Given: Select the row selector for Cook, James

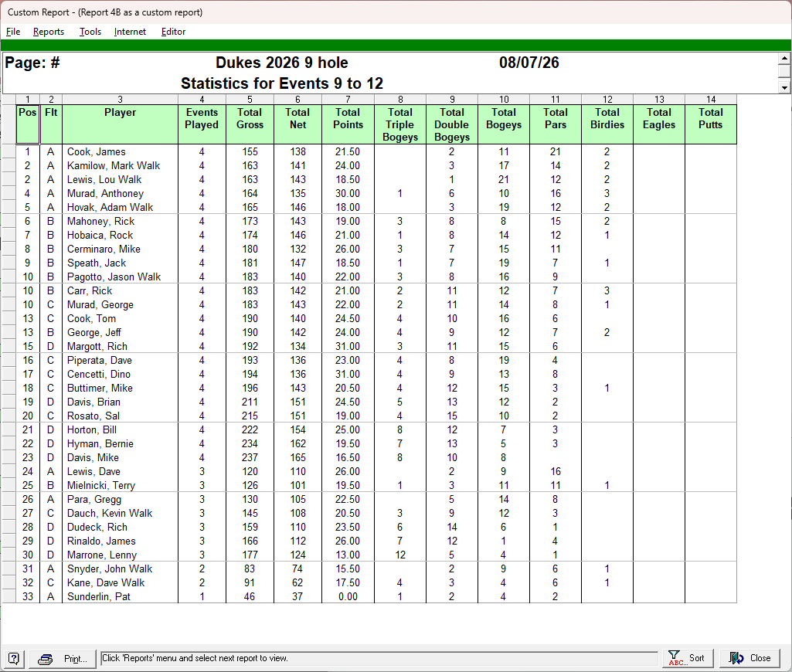Looking at the screenshot, I should [8, 151].
